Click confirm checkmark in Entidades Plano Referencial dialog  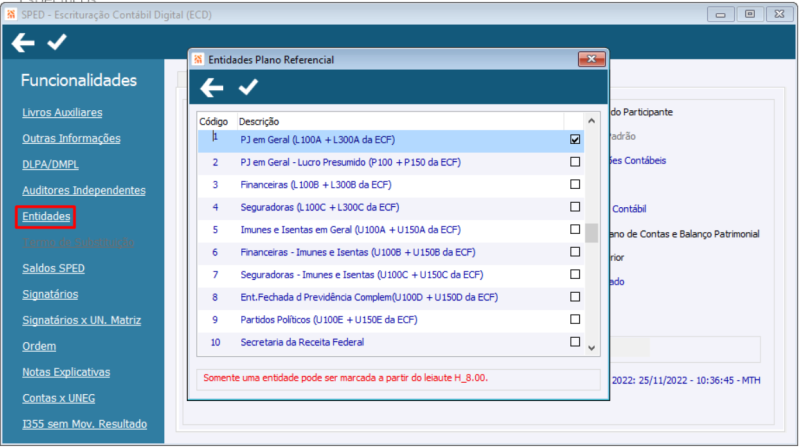(248, 87)
